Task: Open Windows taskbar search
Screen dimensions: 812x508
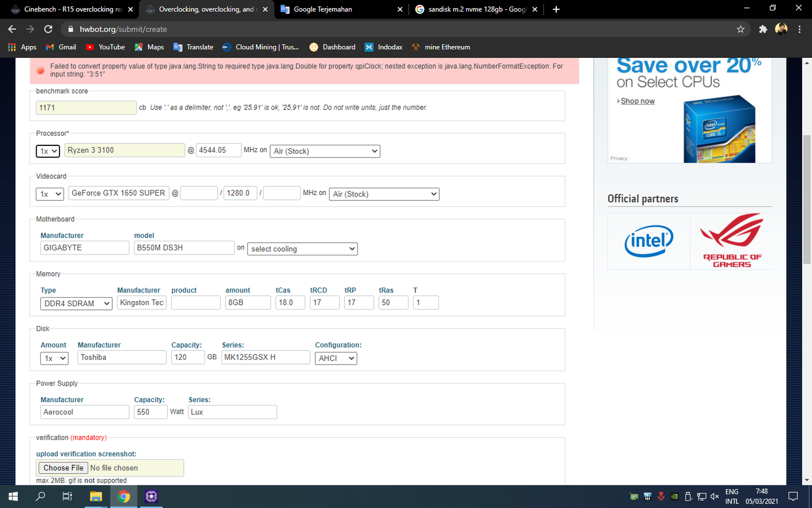Action: [40, 496]
